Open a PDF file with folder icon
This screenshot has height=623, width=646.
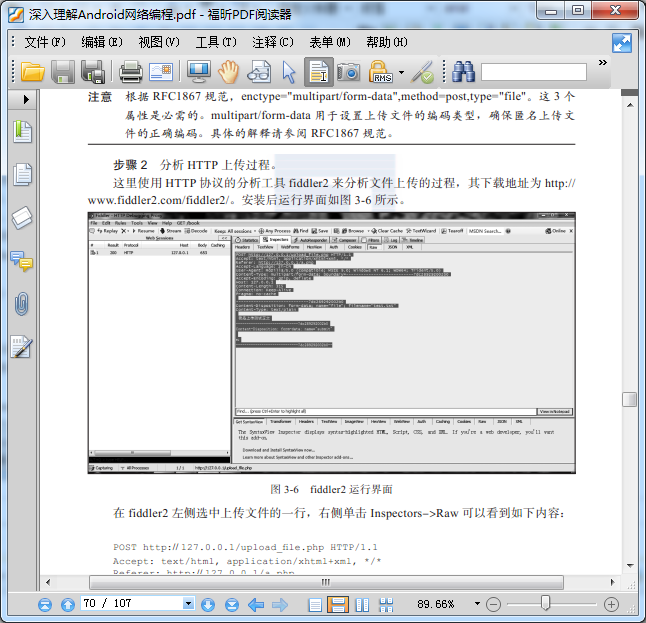coord(32,71)
